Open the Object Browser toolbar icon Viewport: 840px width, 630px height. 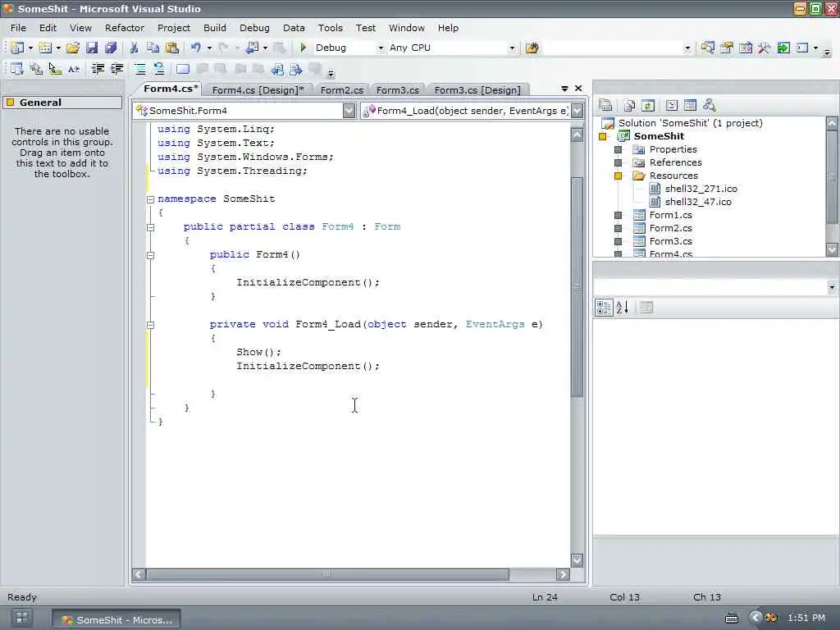pos(745,48)
